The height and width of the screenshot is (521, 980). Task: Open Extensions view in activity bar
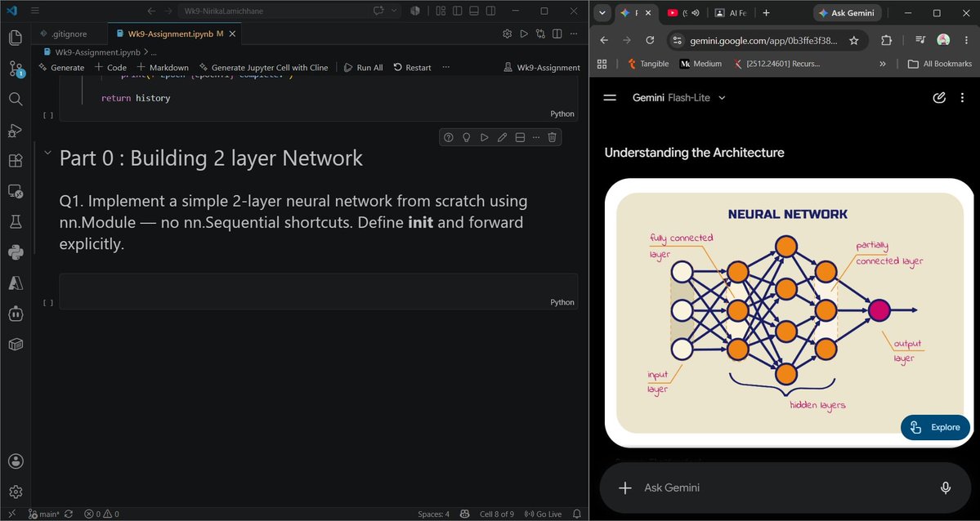16,161
